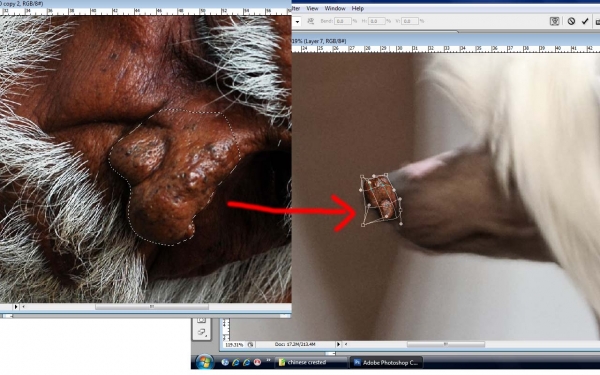Image resolution: width=600 pixels, height=375 pixels.
Task: Open status bar options arrow in Layer 7 window
Action: point(338,345)
